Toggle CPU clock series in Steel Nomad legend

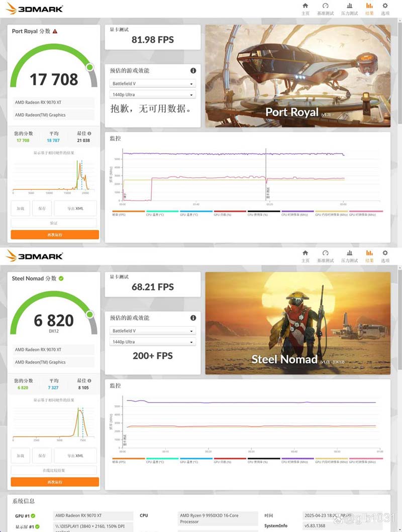click(x=297, y=460)
